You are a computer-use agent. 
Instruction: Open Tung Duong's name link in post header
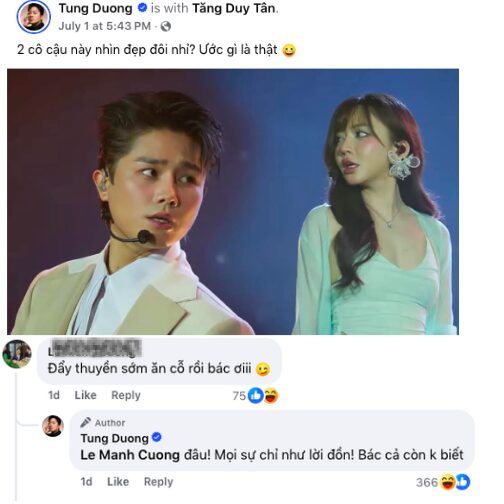(x=96, y=9)
